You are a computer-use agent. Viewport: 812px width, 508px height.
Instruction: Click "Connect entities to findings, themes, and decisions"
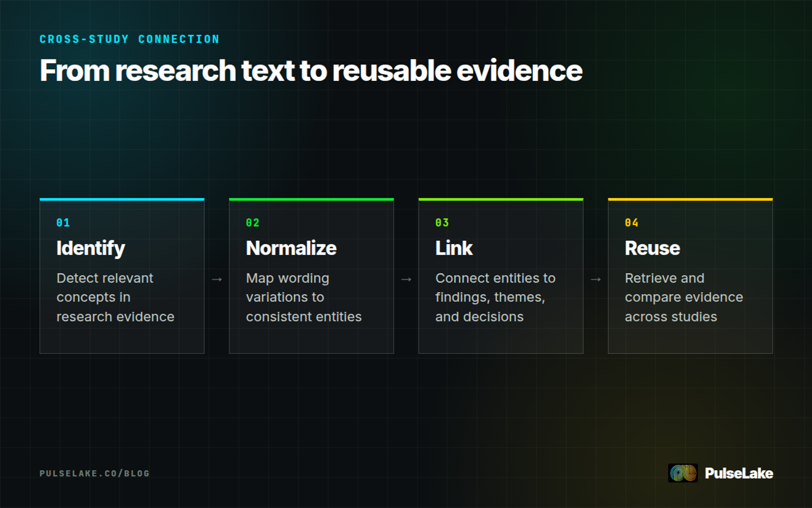pyautogui.click(x=495, y=297)
